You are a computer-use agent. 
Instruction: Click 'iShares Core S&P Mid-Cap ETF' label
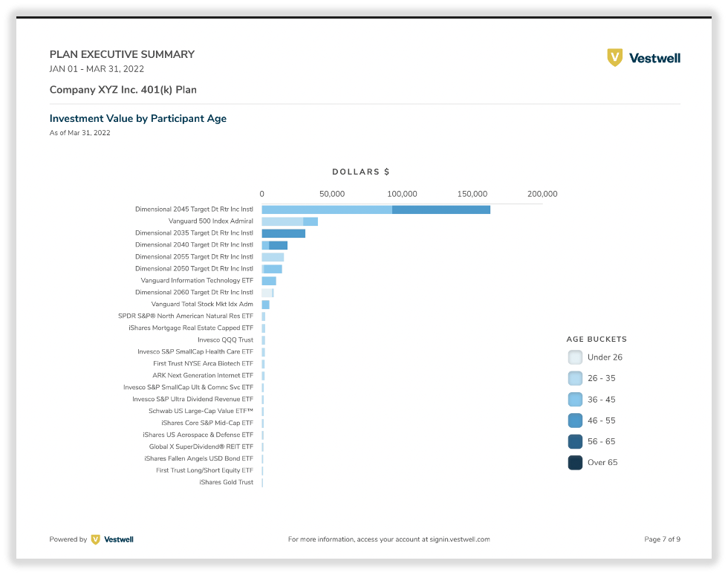pos(207,423)
